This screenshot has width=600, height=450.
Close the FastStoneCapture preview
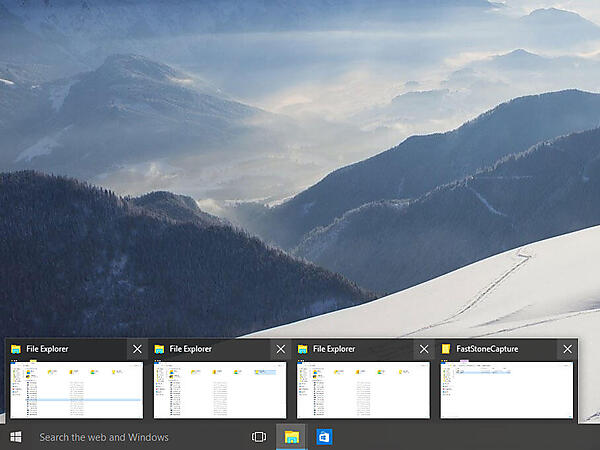point(567,349)
